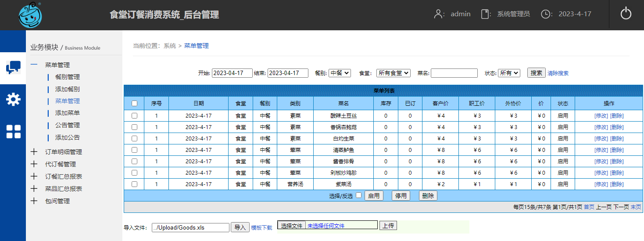
Task: Open the gear settings sidebar icon
Action: (13, 100)
